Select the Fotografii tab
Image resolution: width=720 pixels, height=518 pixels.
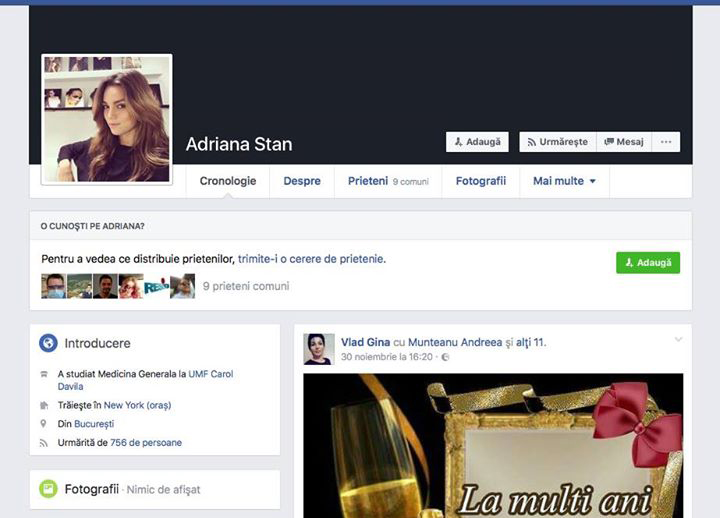pos(481,181)
